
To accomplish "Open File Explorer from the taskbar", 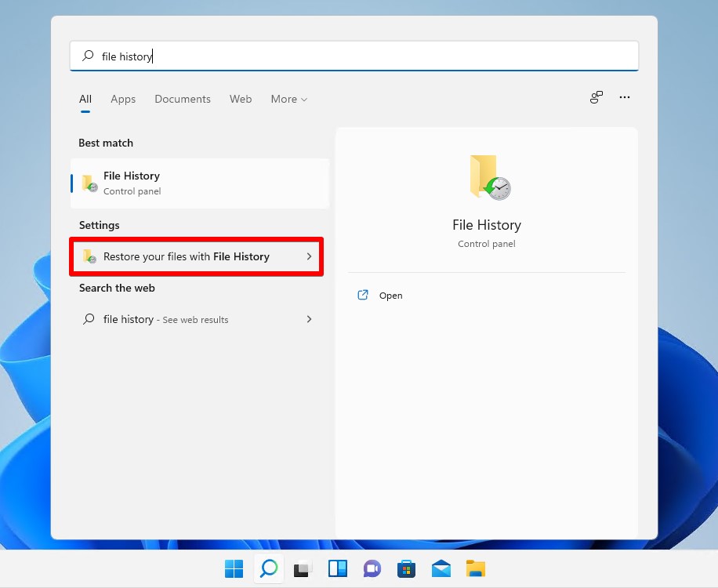I will click(475, 568).
